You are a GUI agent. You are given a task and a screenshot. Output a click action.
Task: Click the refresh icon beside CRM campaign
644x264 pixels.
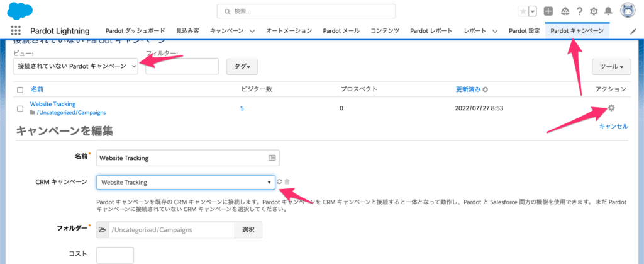tap(279, 181)
